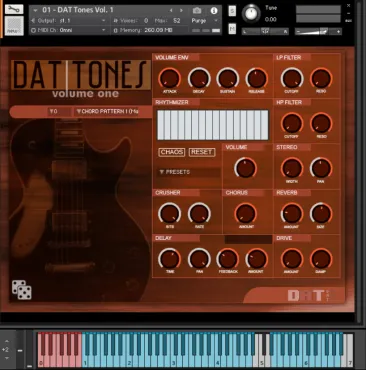
Task: Click the HP Filter RESO knob
Action: pos(321,123)
